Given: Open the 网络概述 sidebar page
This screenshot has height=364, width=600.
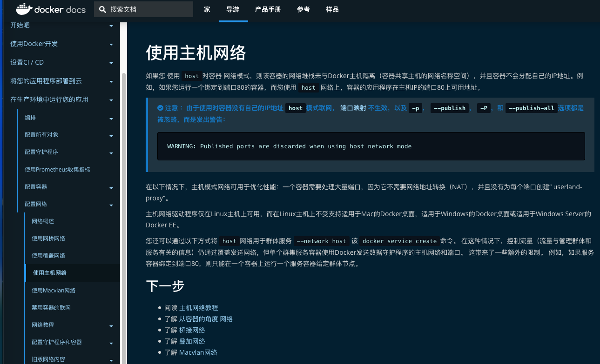Looking at the screenshot, I should click(43, 221).
